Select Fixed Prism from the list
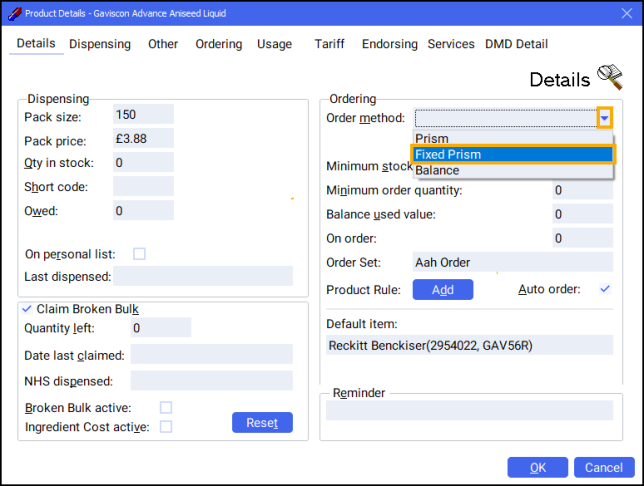The width and height of the screenshot is (644, 486). pos(512,155)
